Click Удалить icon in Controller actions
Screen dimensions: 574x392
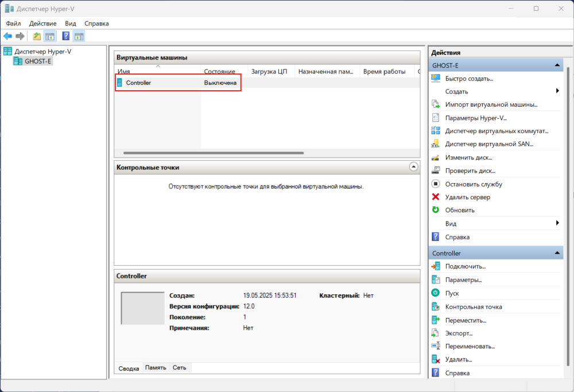click(x=436, y=359)
